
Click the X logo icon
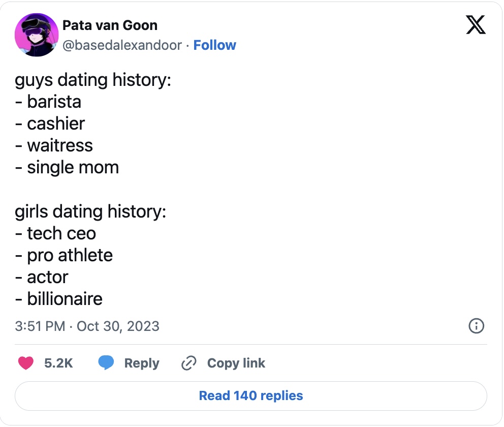click(476, 25)
